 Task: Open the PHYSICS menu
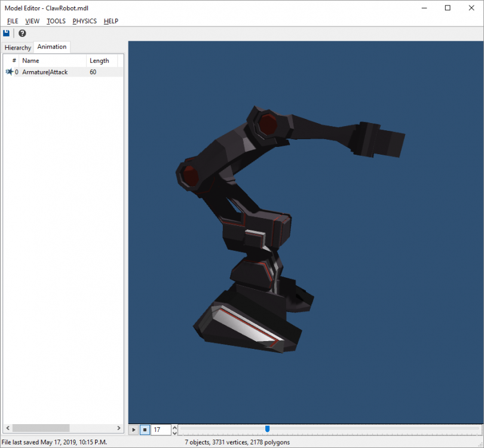(x=84, y=21)
